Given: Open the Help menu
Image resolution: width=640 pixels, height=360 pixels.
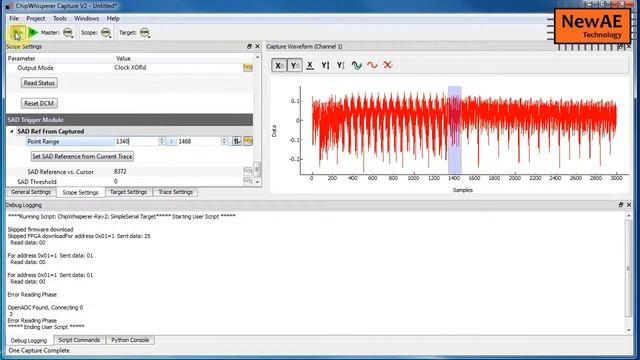Looking at the screenshot, I should coord(113,18).
